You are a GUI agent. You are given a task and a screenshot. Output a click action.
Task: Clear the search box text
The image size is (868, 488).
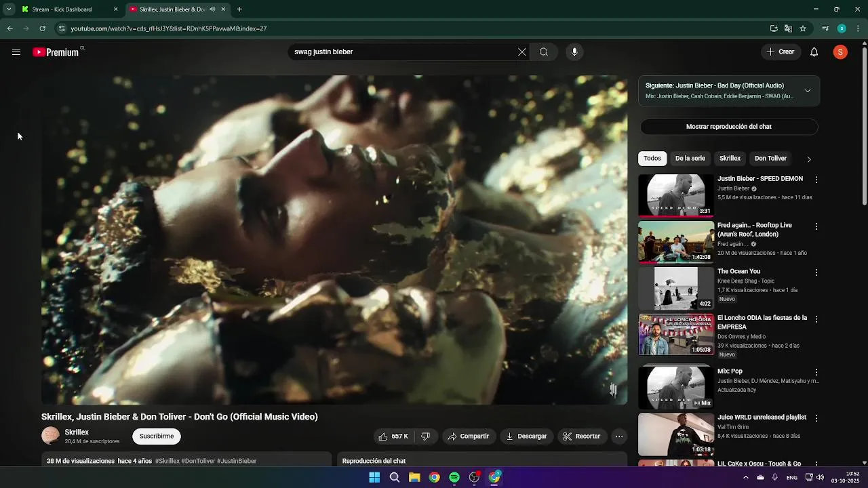pyautogui.click(x=521, y=52)
